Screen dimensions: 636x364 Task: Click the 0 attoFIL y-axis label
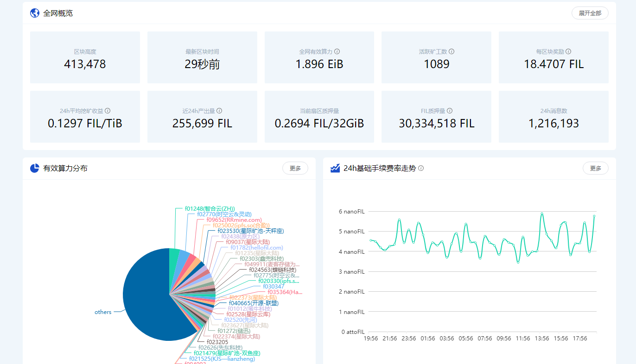tap(353, 332)
